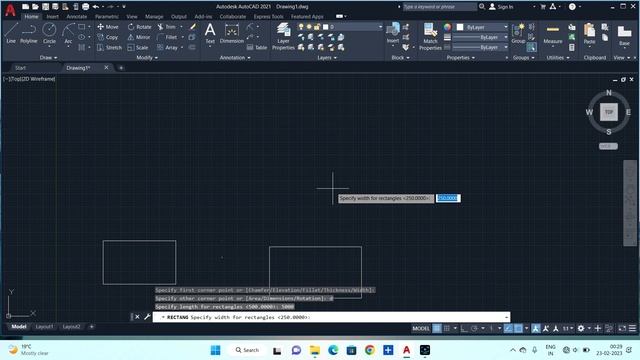The height and width of the screenshot is (360, 640).
Task: Click Match Properties tool
Action: [430, 36]
